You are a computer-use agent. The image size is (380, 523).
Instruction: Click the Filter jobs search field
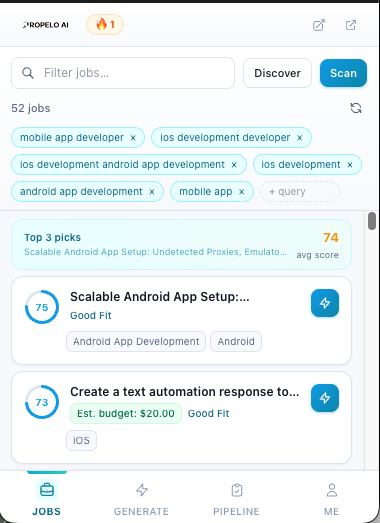click(x=123, y=73)
